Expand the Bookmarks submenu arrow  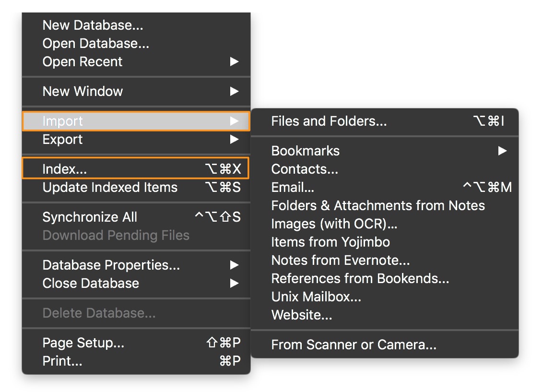502,151
